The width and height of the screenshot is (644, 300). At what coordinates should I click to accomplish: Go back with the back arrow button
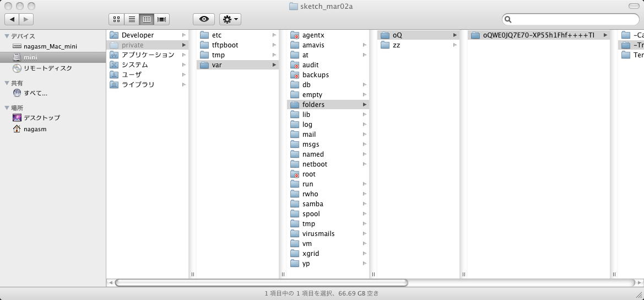(x=12, y=19)
